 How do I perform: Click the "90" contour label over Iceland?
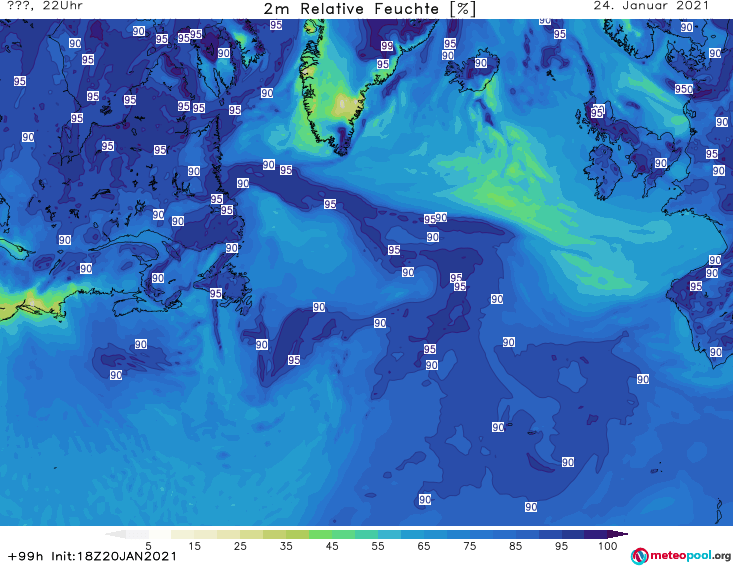pyautogui.click(x=481, y=63)
